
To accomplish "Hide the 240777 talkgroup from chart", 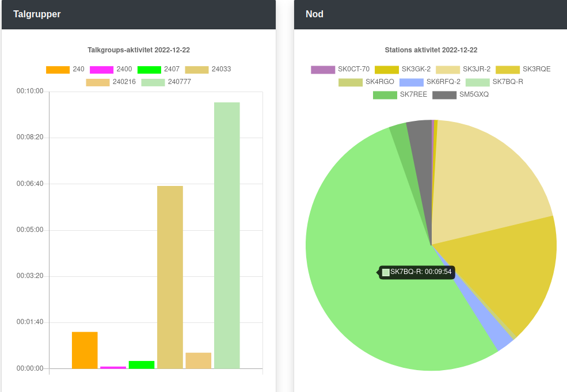I will coord(166,82).
